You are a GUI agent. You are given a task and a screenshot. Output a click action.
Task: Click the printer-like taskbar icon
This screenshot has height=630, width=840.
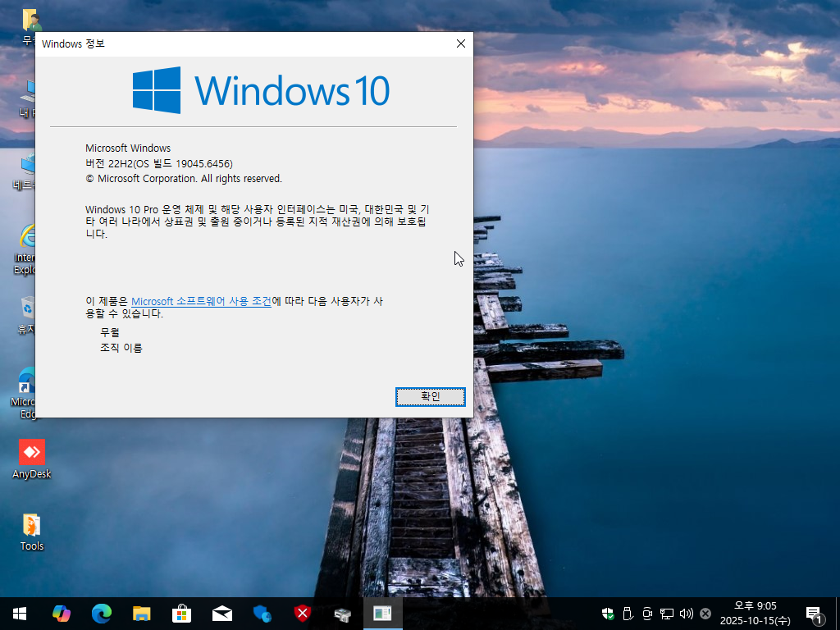pos(342,614)
